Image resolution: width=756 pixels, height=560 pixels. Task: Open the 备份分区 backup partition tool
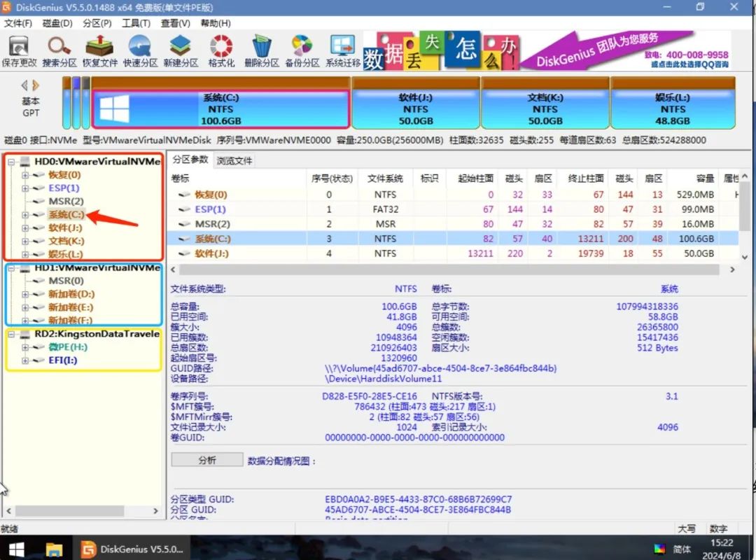pos(302,50)
